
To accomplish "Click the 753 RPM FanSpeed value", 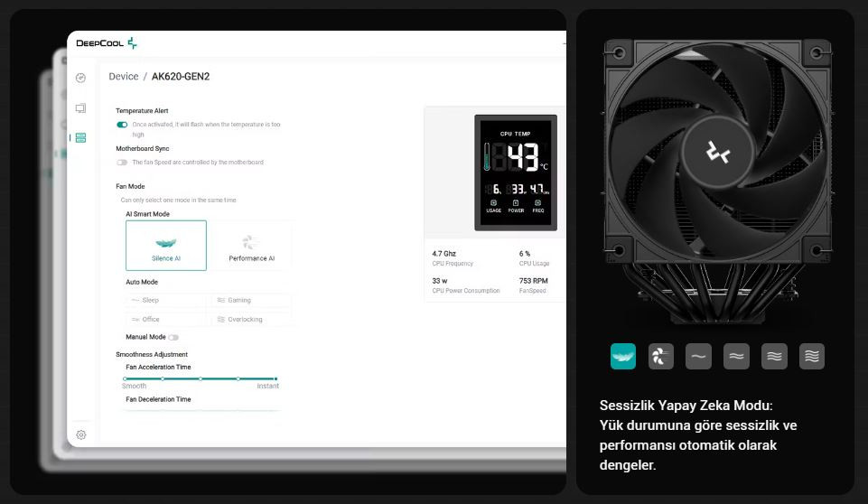I will tap(533, 281).
